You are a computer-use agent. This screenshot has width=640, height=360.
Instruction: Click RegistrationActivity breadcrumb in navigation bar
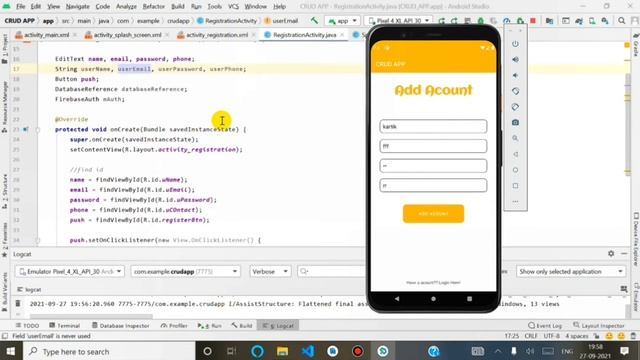click(x=227, y=20)
